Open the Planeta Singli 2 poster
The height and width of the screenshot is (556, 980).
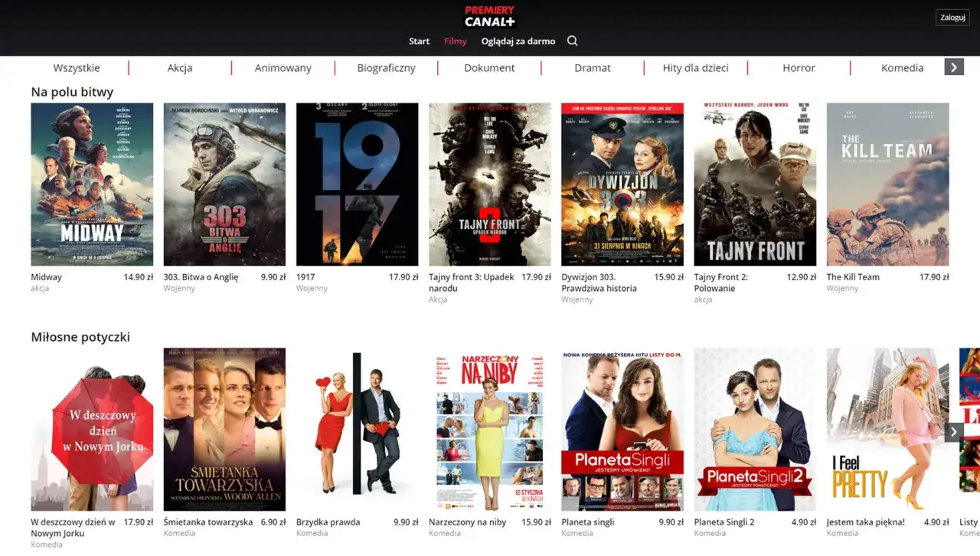755,429
